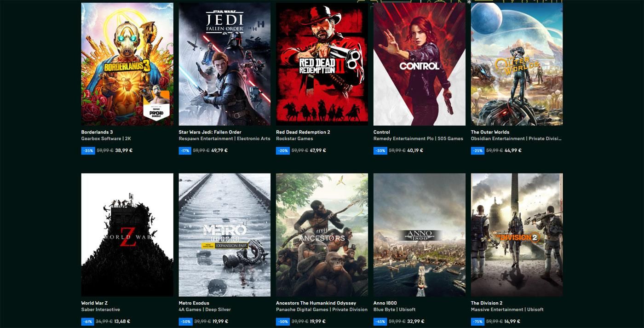
Task: Click Ancestors -50% discount badge
Action: tap(283, 322)
